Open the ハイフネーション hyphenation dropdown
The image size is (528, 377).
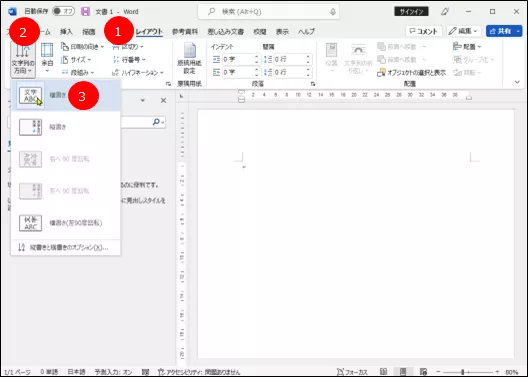pyautogui.click(x=138, y=73)
